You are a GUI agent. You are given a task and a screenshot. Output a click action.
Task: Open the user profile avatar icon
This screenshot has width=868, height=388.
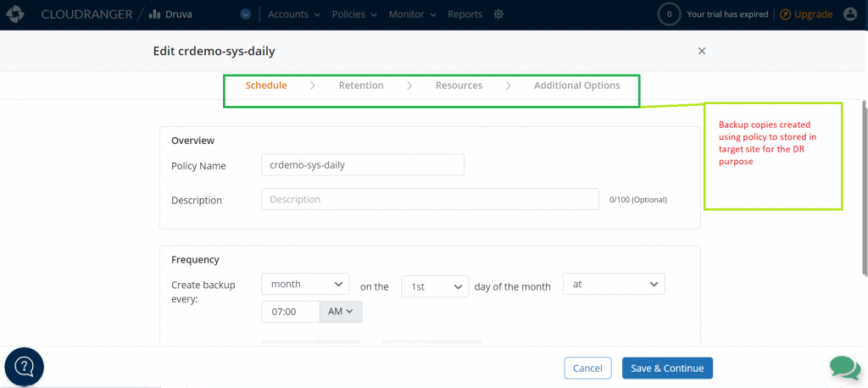850,14
